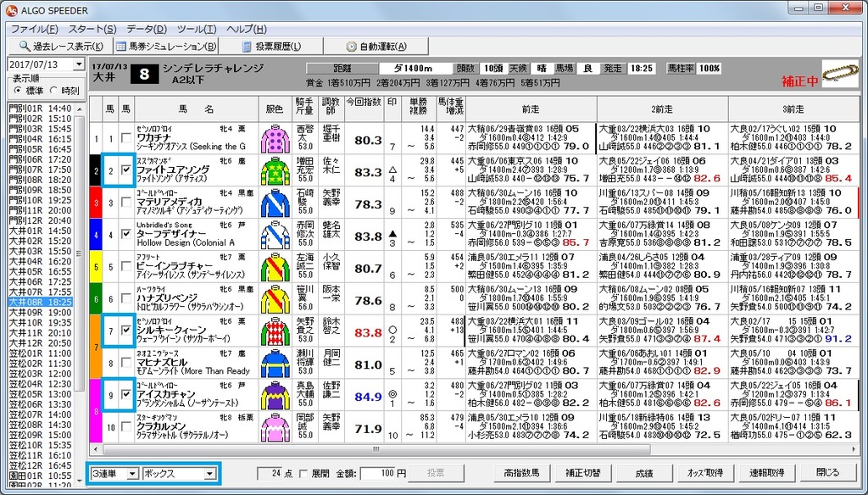
Task: Open the ファイル(F) menu
Action: [34, 30]
